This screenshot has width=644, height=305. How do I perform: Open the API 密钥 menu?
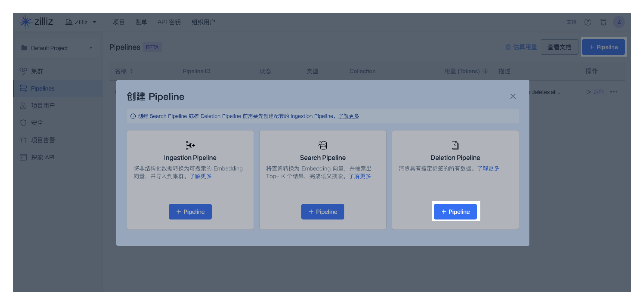[x=169, y=22]
